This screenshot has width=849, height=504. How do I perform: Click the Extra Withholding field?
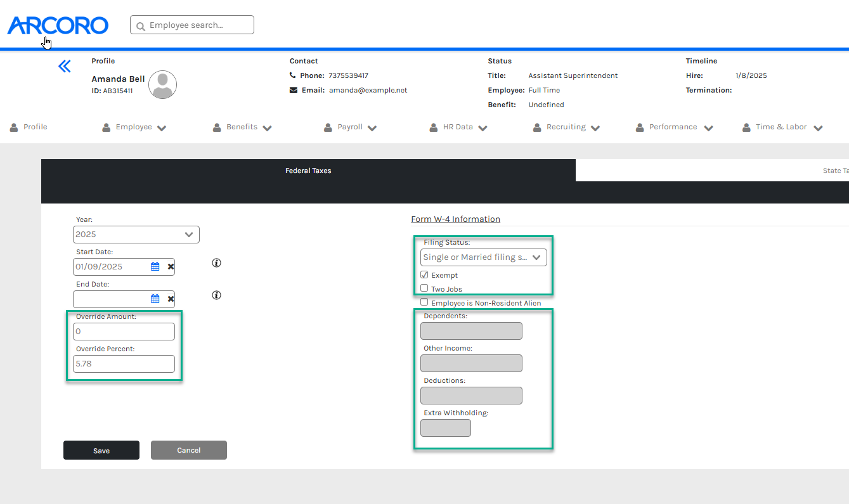(446, 428)
